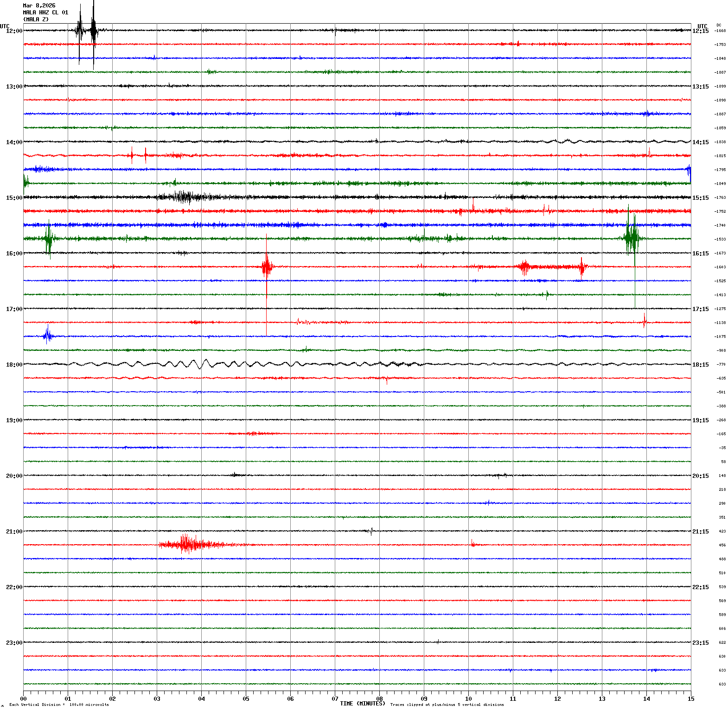728x711 pixels.
Task: Click the black event on the 12:00 trace
Action: pos(93,31)
